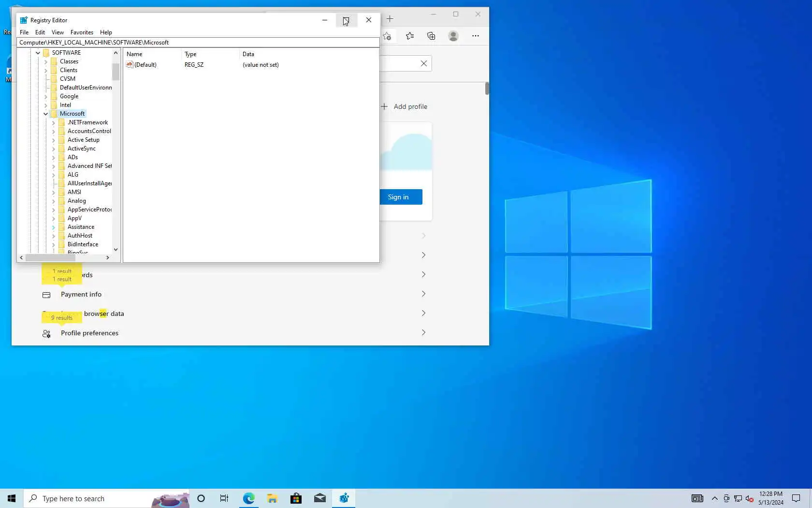The height and width of the screenshot is (508, 812).
Task: Open the Edge Favorites list icon
Action: pos(410,36)
